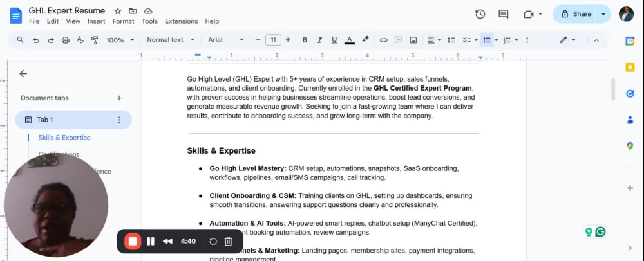This screenshot has width=644, height=261.
Task: Open version history clock icon
Action: [480, 14]
